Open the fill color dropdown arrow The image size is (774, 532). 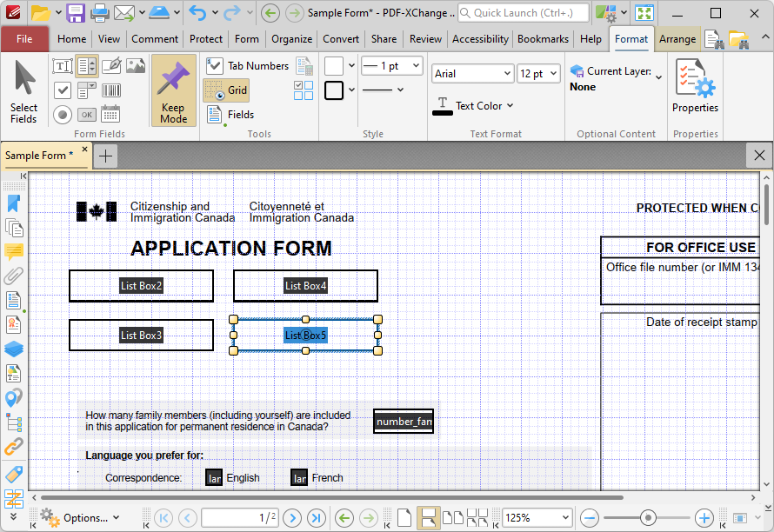click(x=351, y=66)
